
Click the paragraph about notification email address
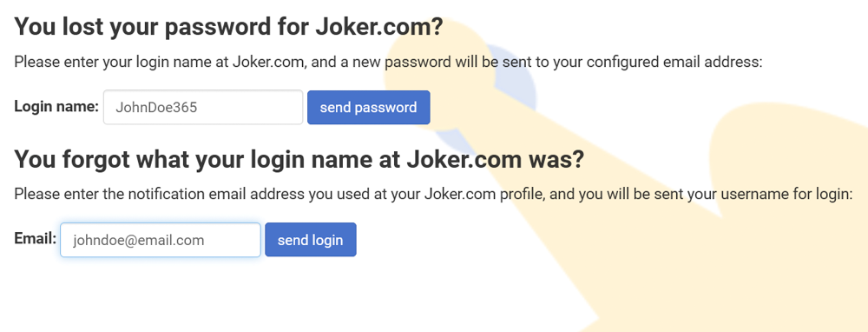pos(433,195)
